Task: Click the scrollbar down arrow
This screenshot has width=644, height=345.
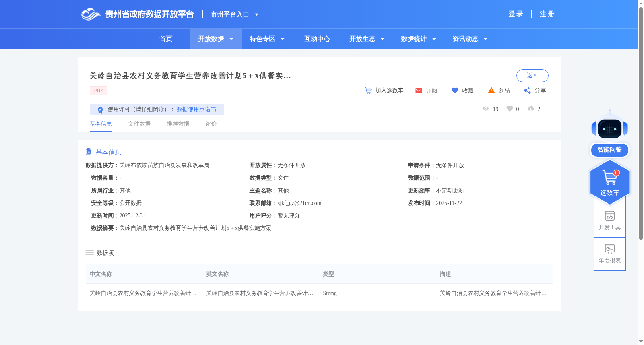Action: [x=641, y=341]
